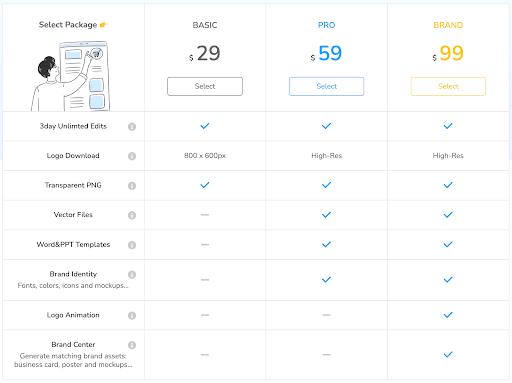Click the BRAND plan heading

(x=448, y=25)
